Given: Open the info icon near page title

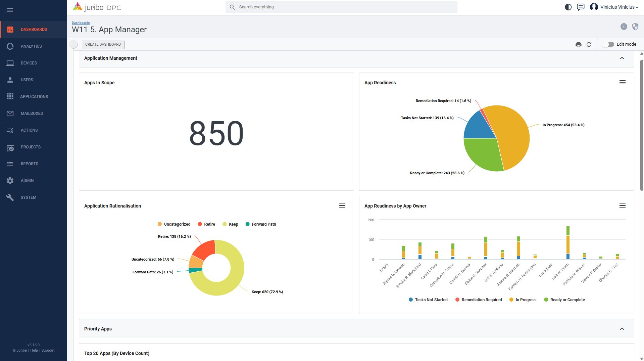Looking at the screenshot, I should tap(624, 27).
